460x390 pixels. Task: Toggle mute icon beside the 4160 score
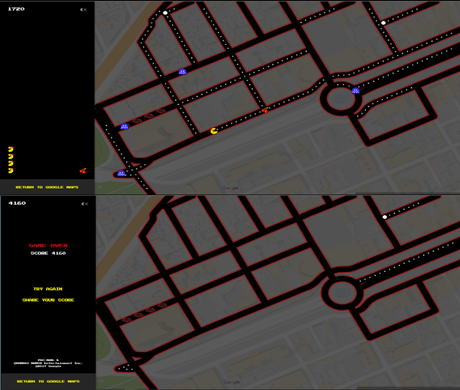[85, 204]
